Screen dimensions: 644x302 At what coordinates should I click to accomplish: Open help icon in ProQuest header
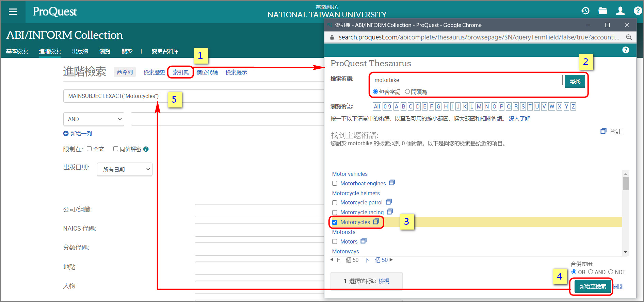pos(638,11)
